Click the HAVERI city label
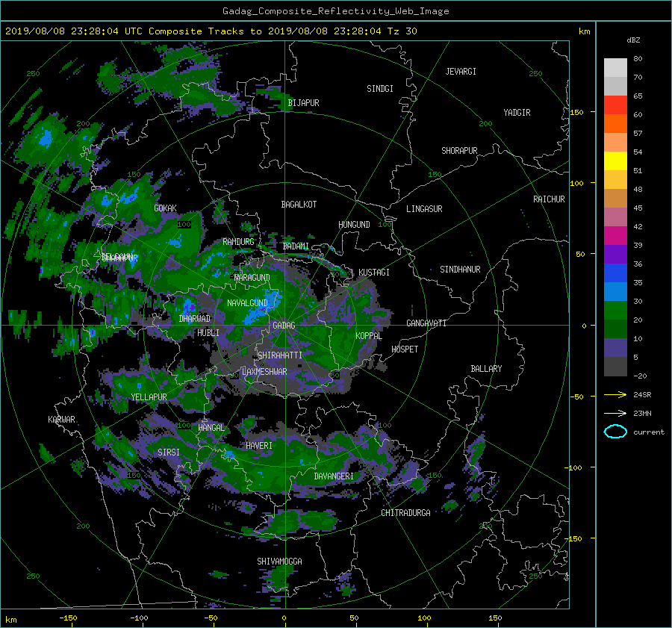 [x=259, y=446]
